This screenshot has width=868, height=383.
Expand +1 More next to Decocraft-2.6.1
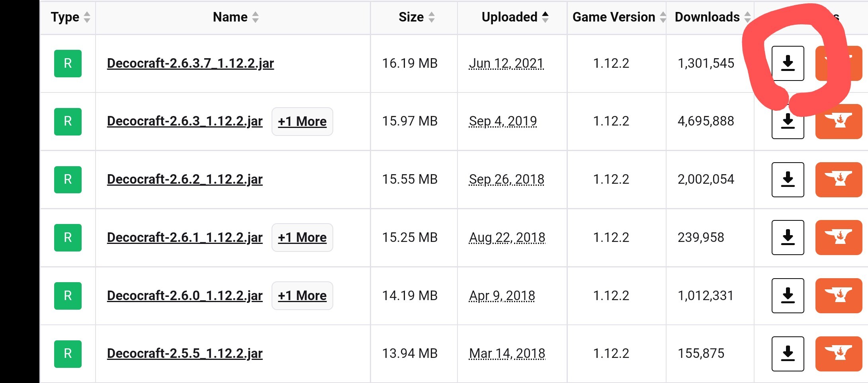click(x=302, y=238)
